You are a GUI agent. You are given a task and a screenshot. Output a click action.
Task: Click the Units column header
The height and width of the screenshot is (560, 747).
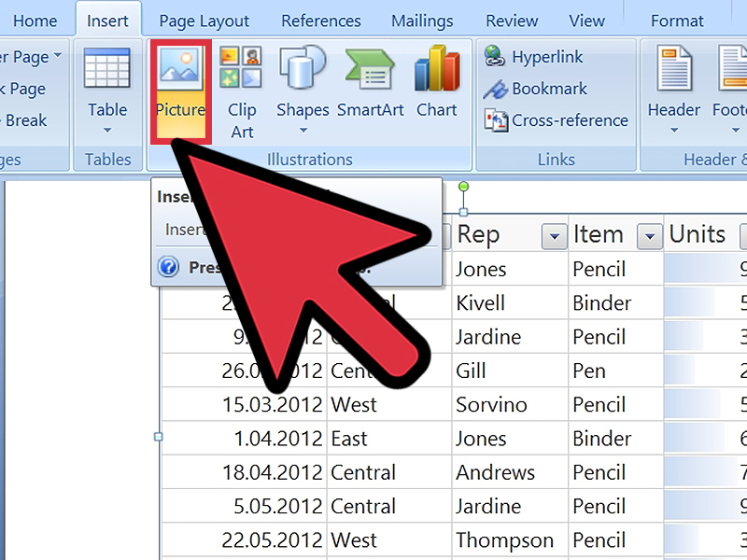click(706, 234)
